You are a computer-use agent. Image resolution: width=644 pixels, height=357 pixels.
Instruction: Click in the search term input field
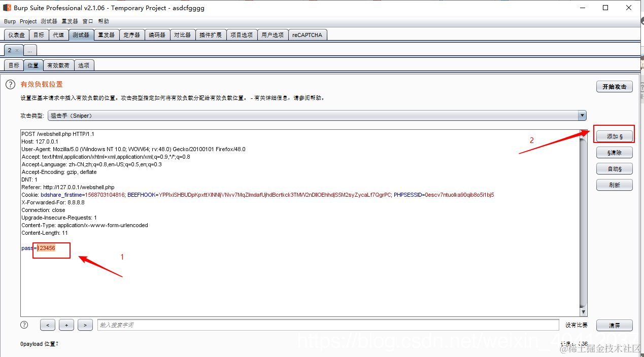(328, 325)
